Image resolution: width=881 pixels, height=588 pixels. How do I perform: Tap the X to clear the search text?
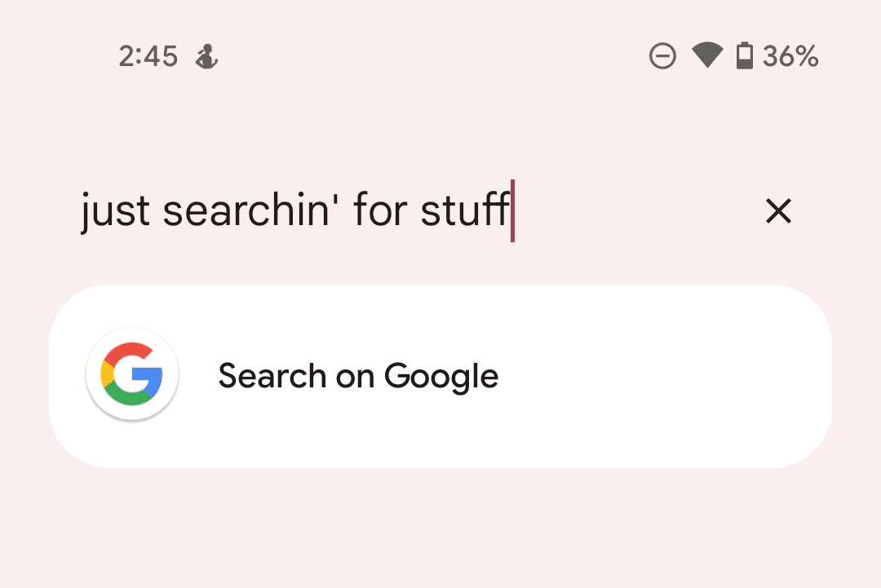pos(778,211)
